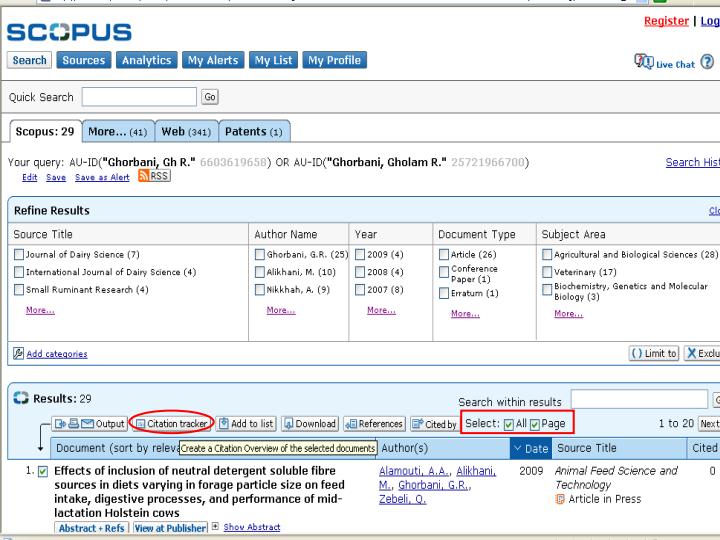Open My Profile tab
The image size is (720, 540).
coord(334,60)
